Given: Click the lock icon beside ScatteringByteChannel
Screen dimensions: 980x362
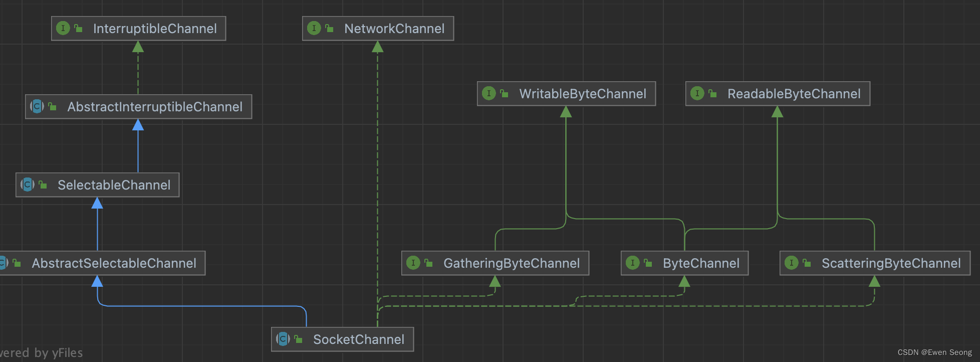Looking at the screenshot, I should coord(807,263).
